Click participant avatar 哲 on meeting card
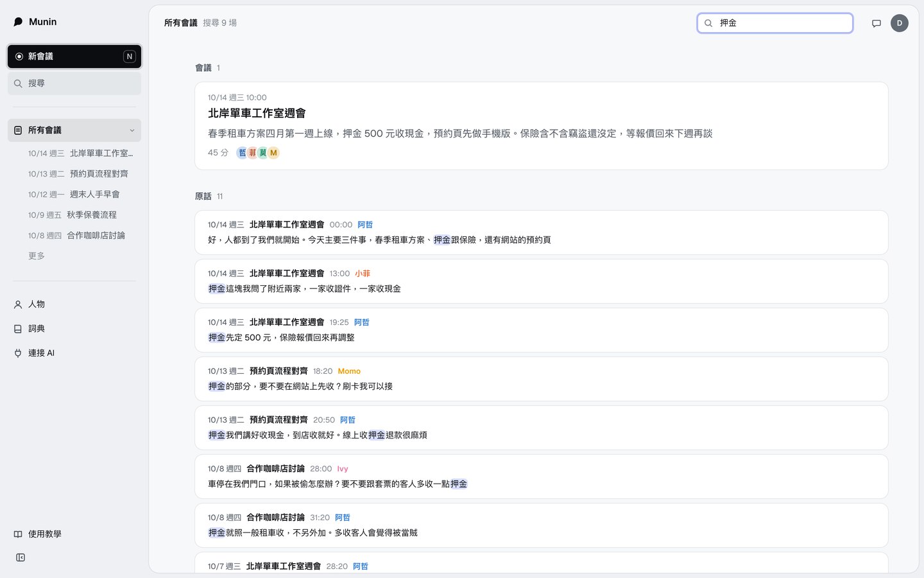 [242, 153]
